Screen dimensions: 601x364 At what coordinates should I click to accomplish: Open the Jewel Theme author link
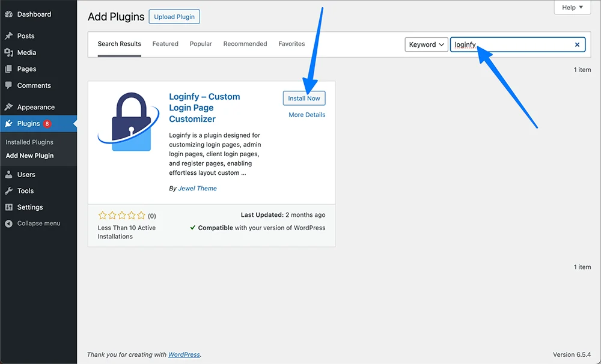coord(197,188)
